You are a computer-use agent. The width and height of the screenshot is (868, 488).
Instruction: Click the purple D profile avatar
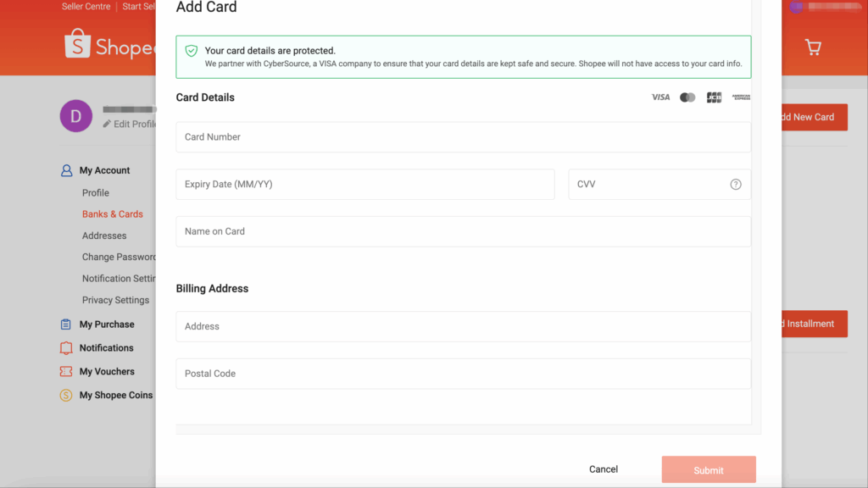pyautogui.click(x=76, y=116)
